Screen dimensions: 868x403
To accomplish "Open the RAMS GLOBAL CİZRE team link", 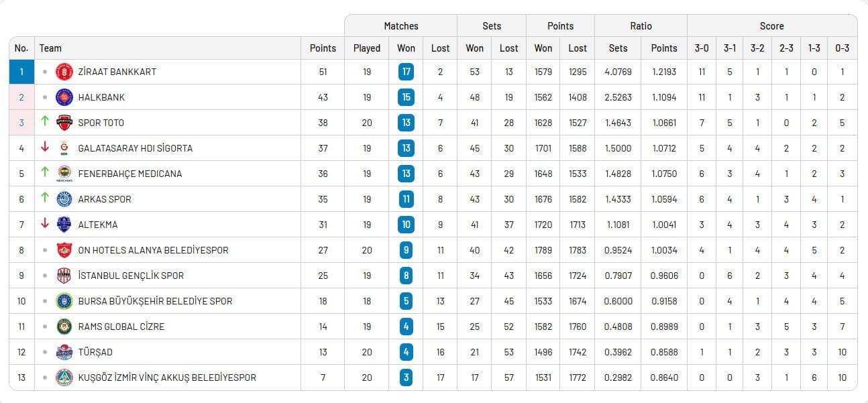I will [121, 327].
